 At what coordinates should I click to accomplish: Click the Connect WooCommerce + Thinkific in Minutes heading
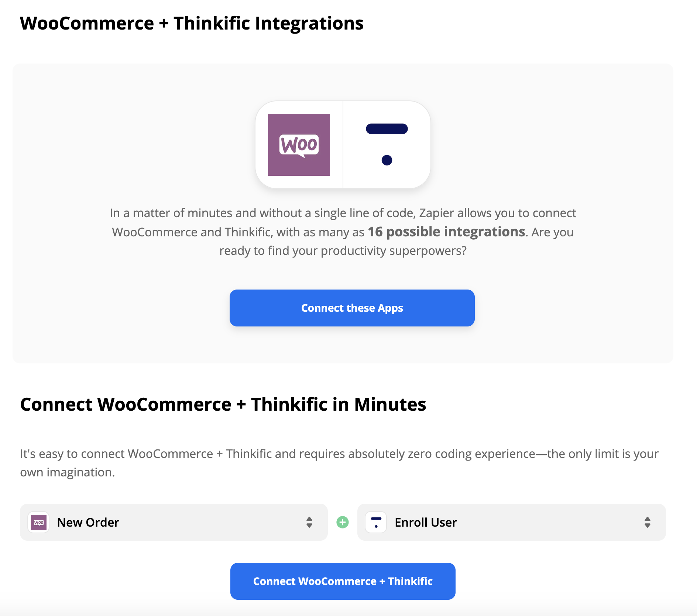tap(223, 404)
